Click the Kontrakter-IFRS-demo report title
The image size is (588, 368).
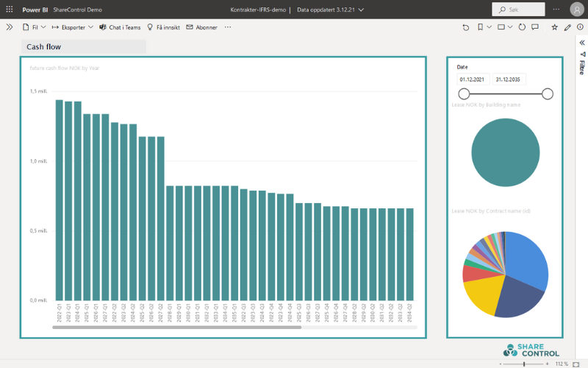258,10
